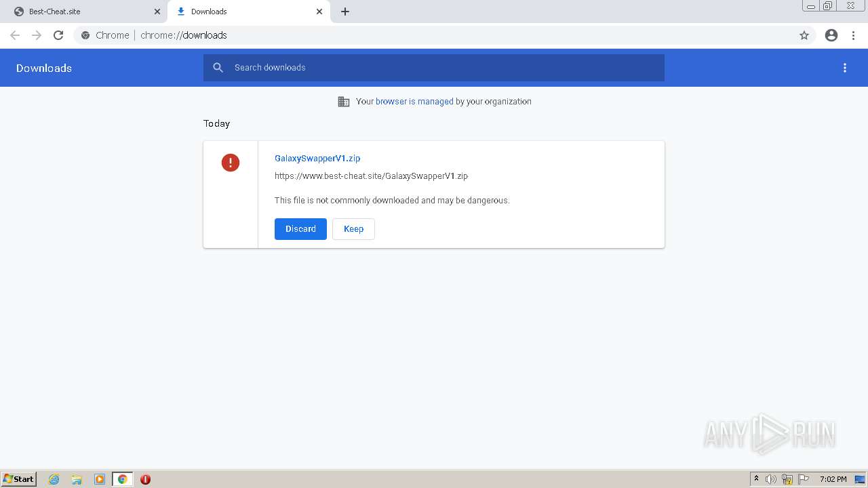Click the show desktop tray button
The height and width of the screenshot is (488, 868).
tap(860, 479)
